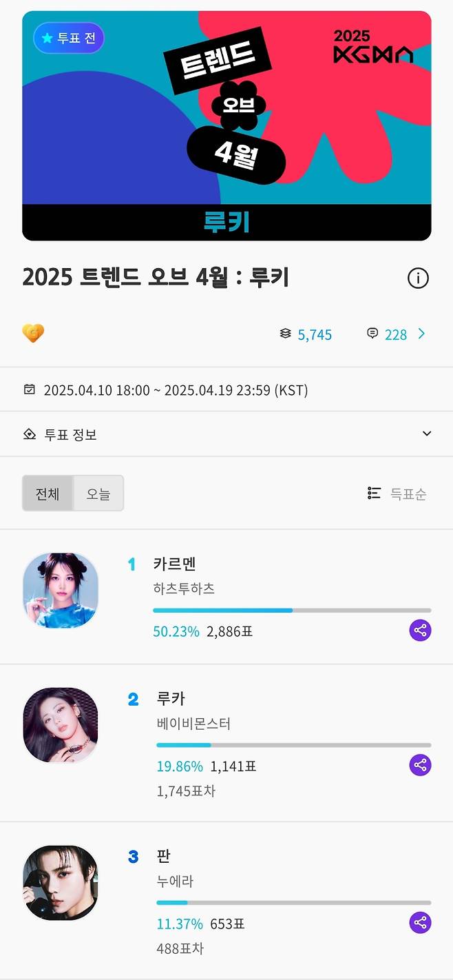The height and width of the screenshot is (980, 453).
Task: Open comments by clicking the 228 icon
Action: point(386,334)
